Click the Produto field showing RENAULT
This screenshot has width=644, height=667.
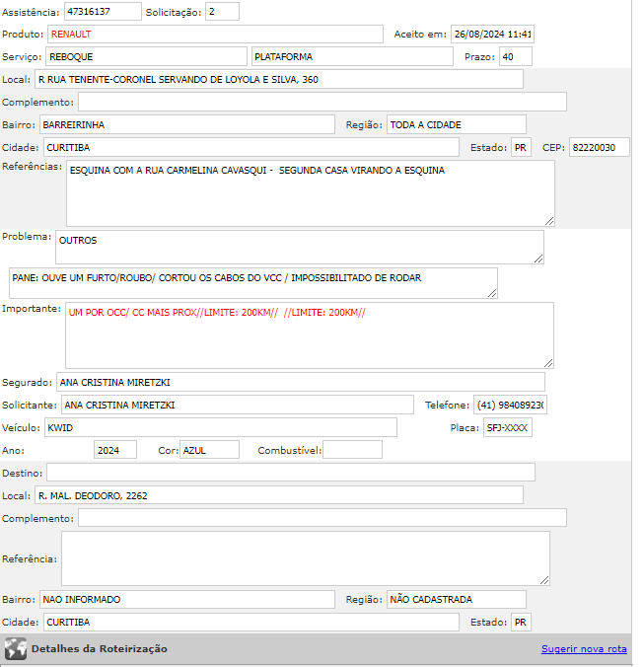pos(215,34)
